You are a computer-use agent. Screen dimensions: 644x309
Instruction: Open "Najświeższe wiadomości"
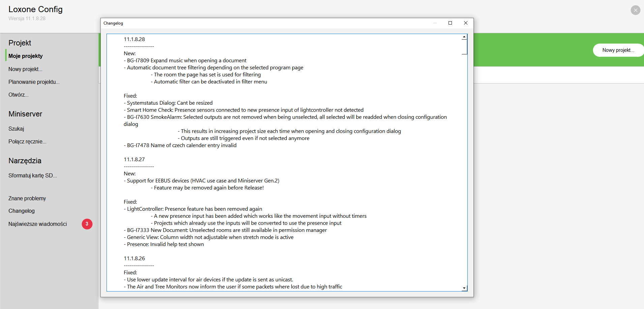pos(37,224)
